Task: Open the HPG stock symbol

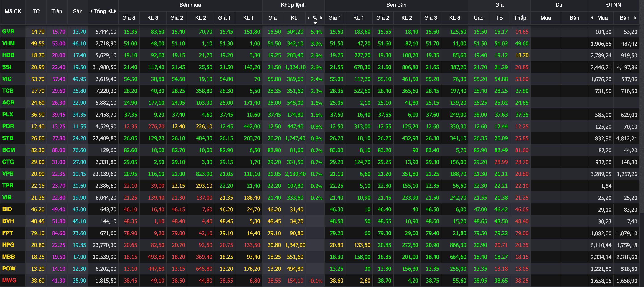Action: (8, 245)
